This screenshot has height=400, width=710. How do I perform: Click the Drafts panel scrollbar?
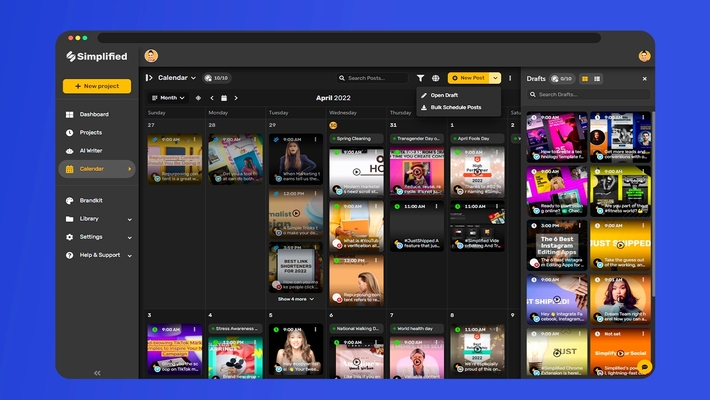tap(653, 204)
